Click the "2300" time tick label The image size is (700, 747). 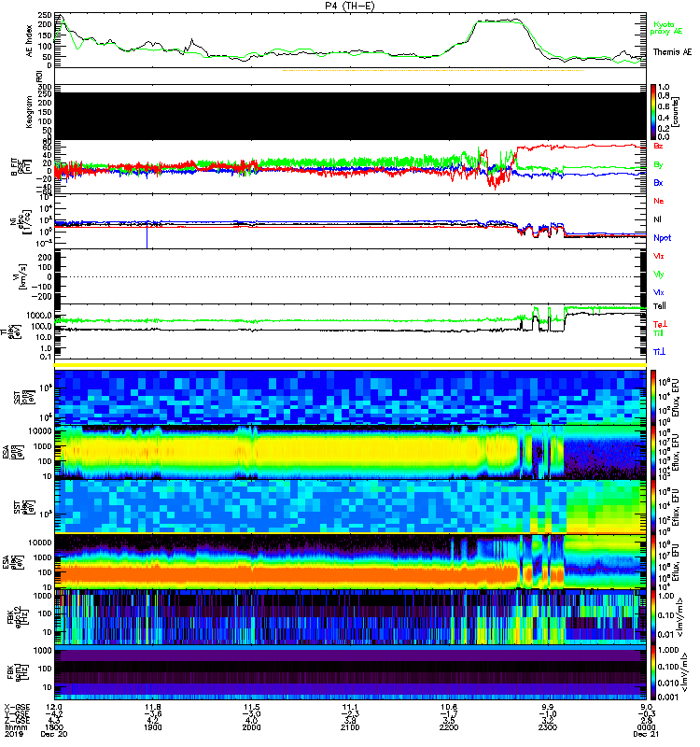pos(548,727)
